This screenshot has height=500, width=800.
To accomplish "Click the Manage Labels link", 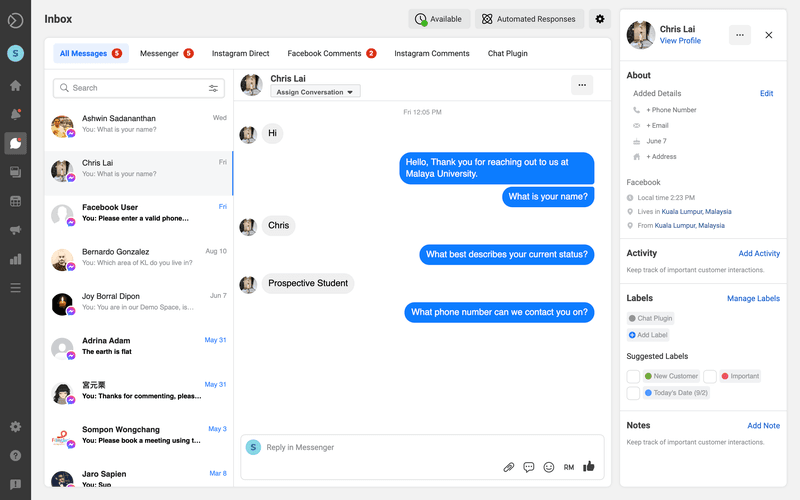I will pyautogui.click(x=753, y=298).
